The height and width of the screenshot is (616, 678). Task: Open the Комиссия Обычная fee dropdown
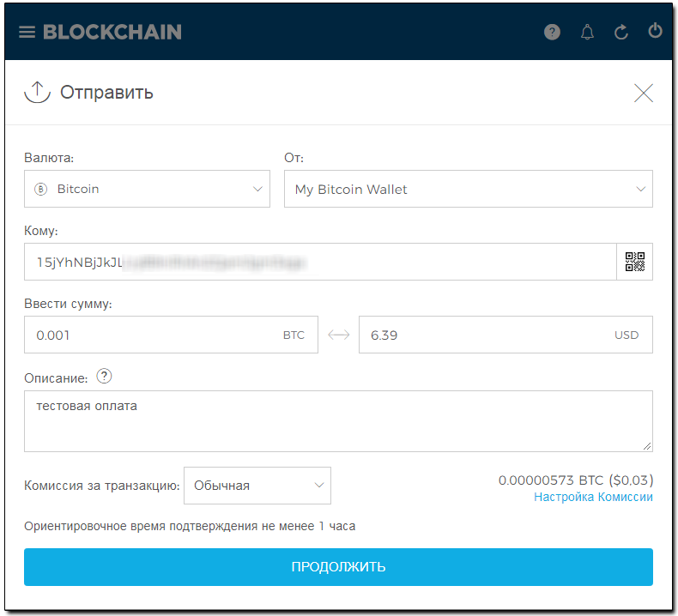click(257, 486)
